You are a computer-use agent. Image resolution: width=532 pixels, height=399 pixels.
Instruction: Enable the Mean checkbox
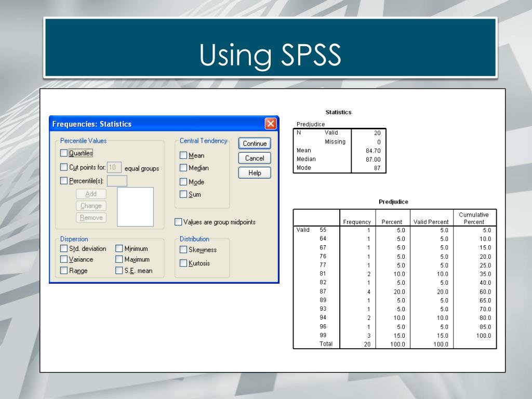[183, 155]
